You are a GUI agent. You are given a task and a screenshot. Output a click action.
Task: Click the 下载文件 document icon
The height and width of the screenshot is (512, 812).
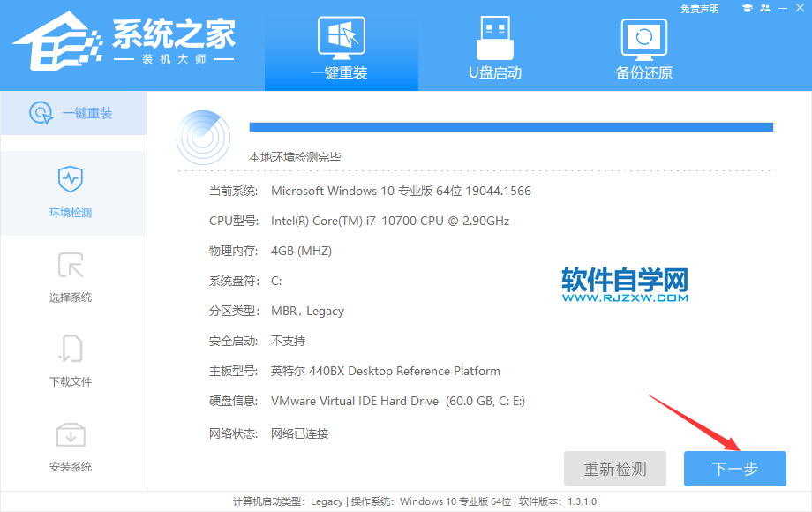click(71, 349)
